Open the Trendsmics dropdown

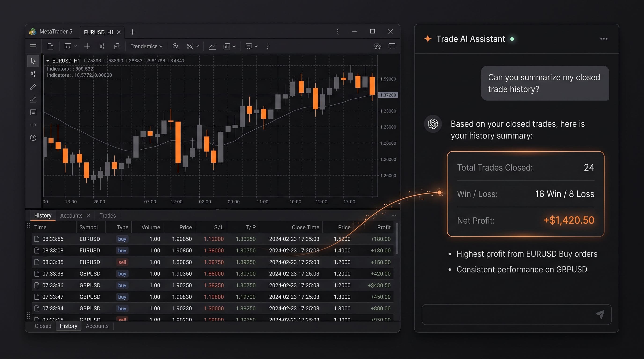(x=146, y=46)
